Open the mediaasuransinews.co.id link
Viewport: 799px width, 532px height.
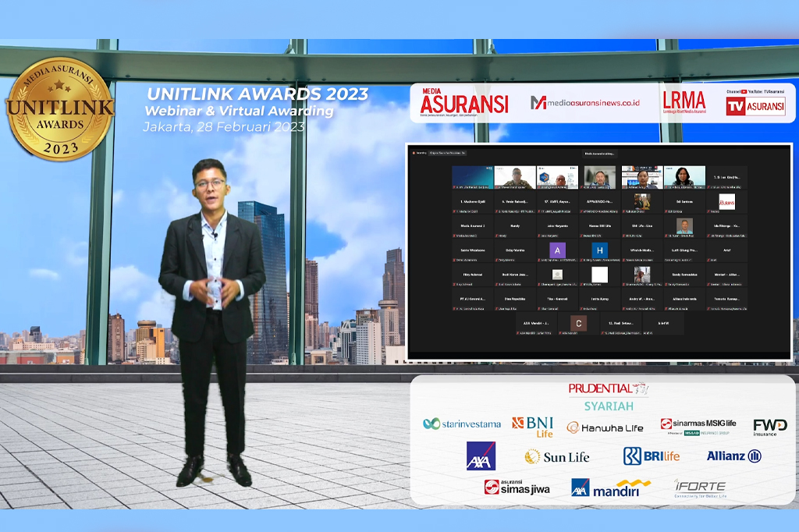(x=585, y=102)
